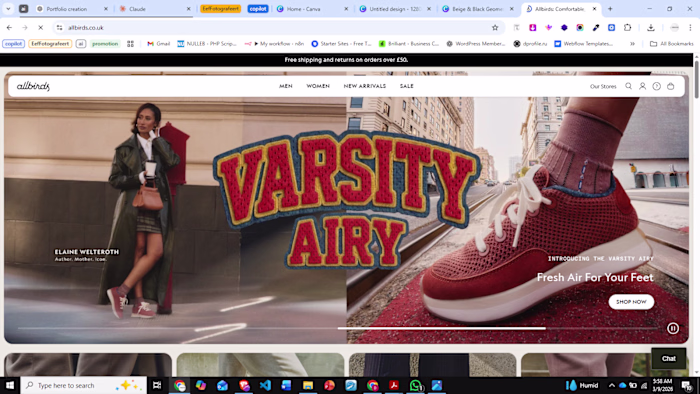View site information icon in address bar

click(x=59, y=28)
